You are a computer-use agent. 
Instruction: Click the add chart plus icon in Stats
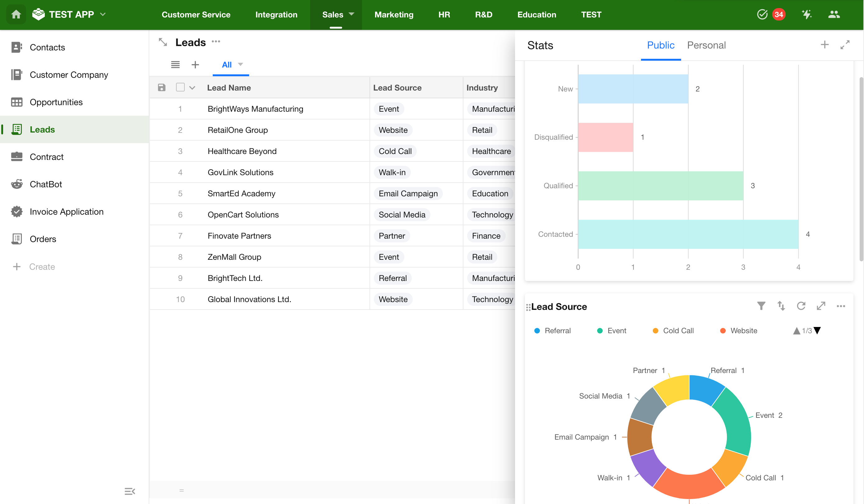825,45
